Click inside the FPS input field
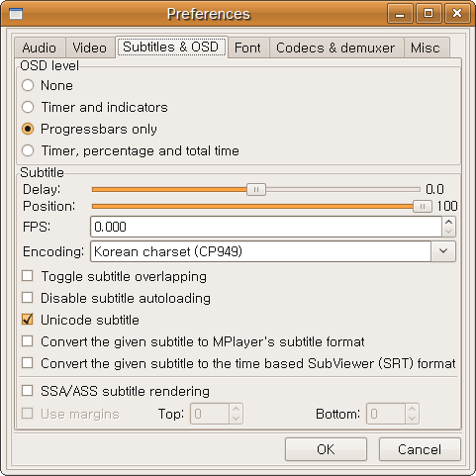 [x=266, y=227]
